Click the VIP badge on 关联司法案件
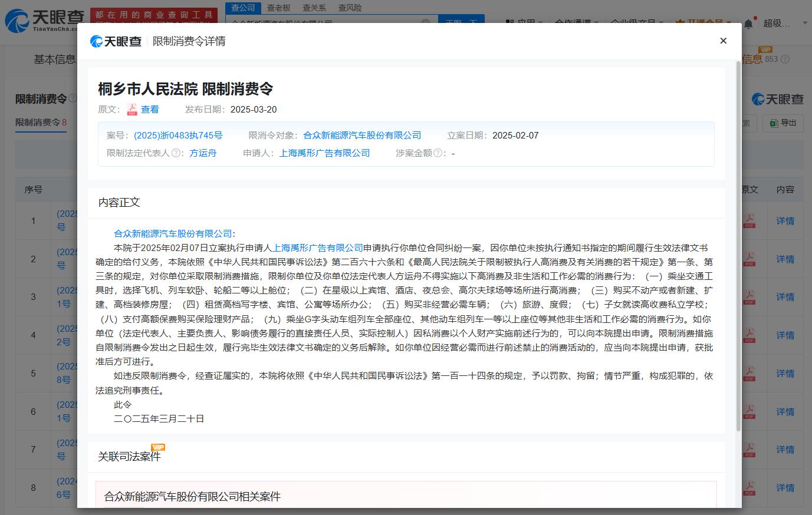 [x=158, y=447]
